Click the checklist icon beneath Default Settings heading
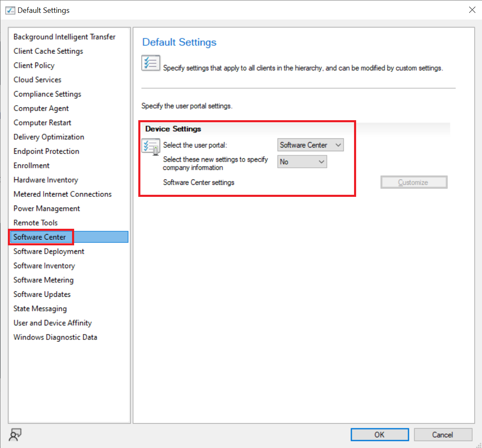 click(151, 63)
